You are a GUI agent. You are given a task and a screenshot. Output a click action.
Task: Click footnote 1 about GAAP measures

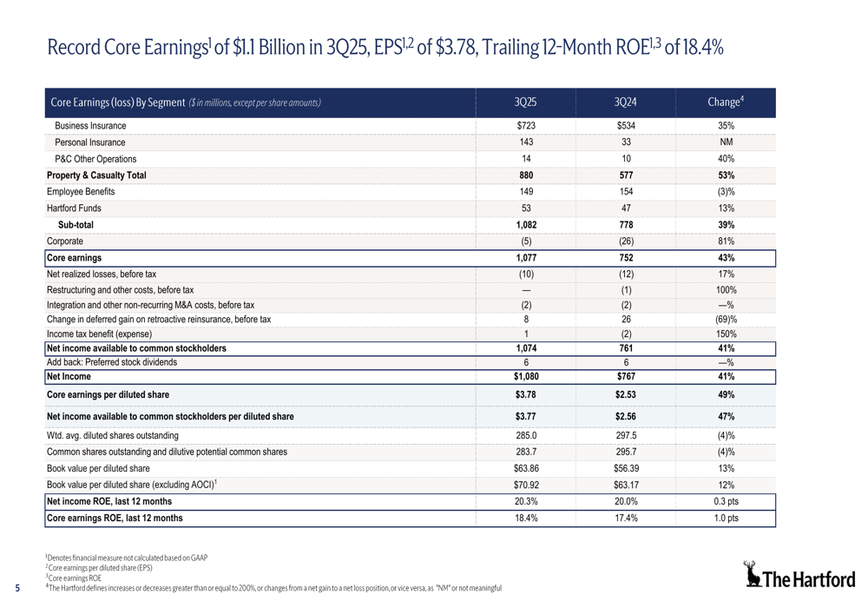coord(127,558)
